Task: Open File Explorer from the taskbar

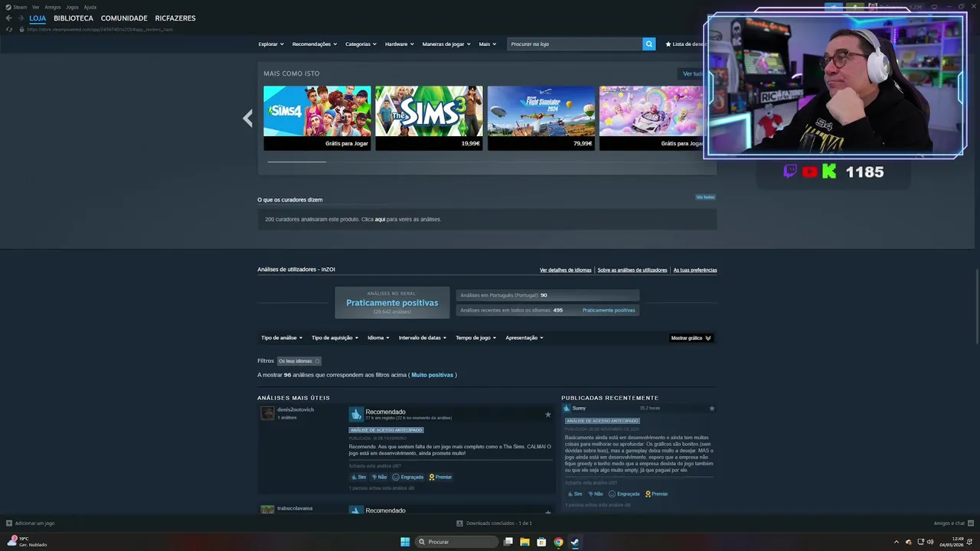Action: pyautogui.click(x=524, y=542)
